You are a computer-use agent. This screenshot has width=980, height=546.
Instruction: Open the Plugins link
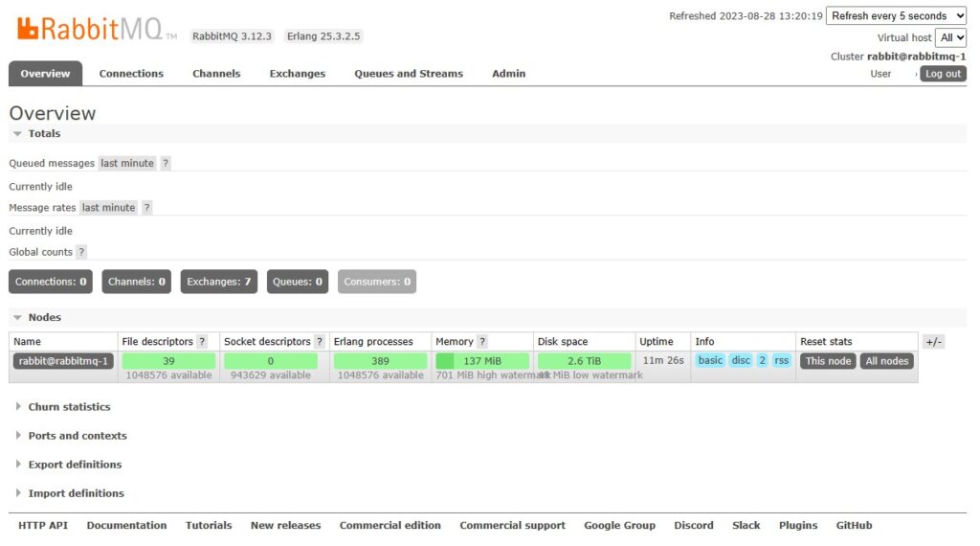click(x=798, y=525)
